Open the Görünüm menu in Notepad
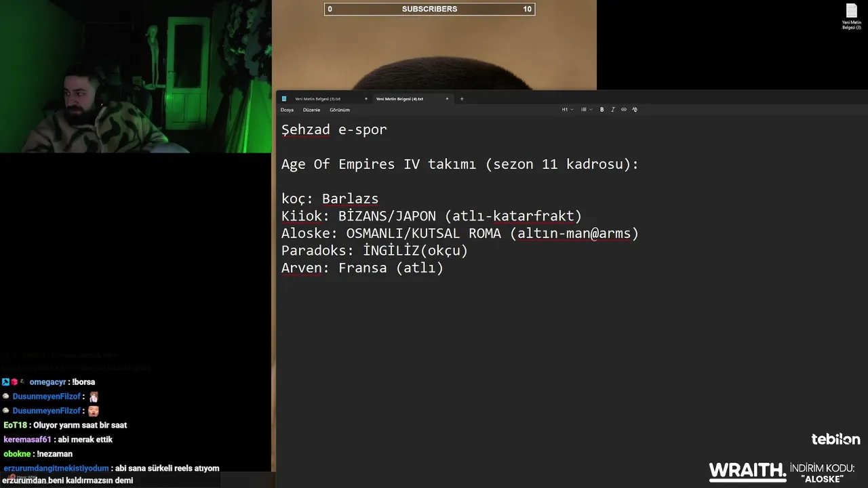 click(x=340, y=110)
